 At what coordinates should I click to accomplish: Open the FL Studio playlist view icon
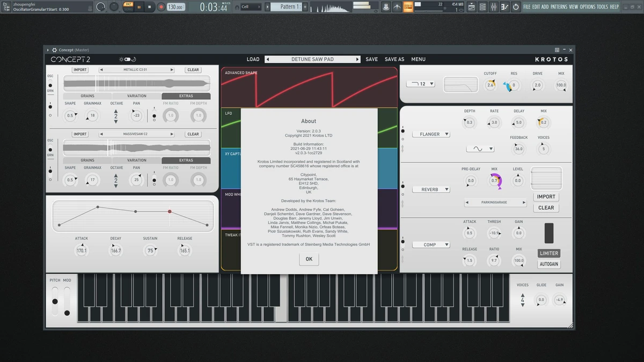[471, 7]
